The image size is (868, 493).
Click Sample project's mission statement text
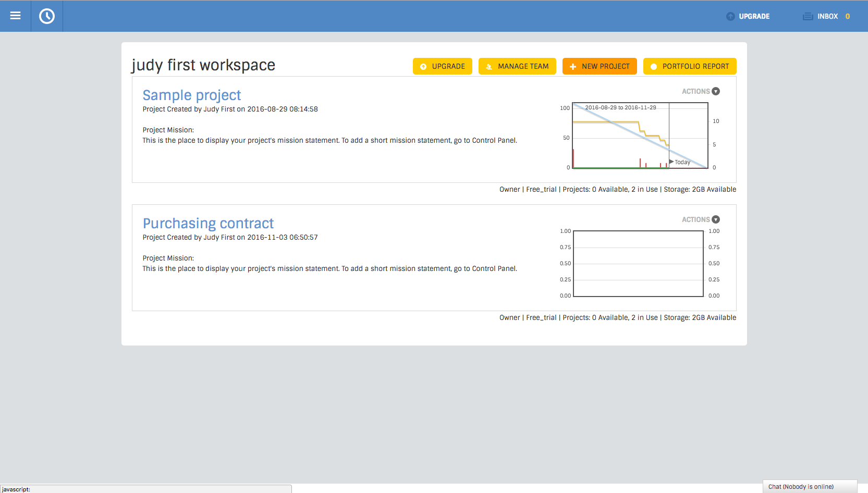coord(330,140)
